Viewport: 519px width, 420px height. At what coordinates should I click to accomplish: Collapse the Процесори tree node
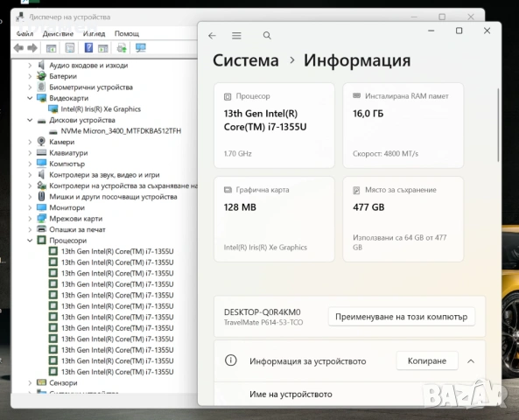pyautogui.click(x=30, y=241)
